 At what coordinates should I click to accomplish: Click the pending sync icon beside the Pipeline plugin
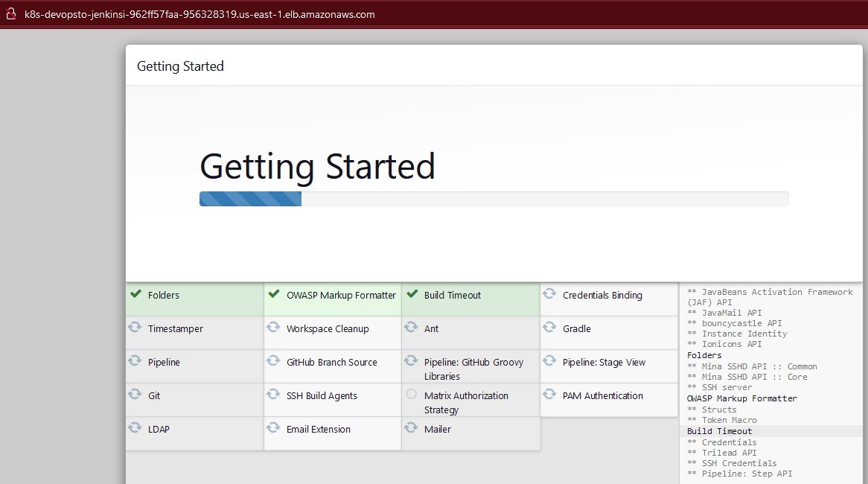[x=135, y=361]
